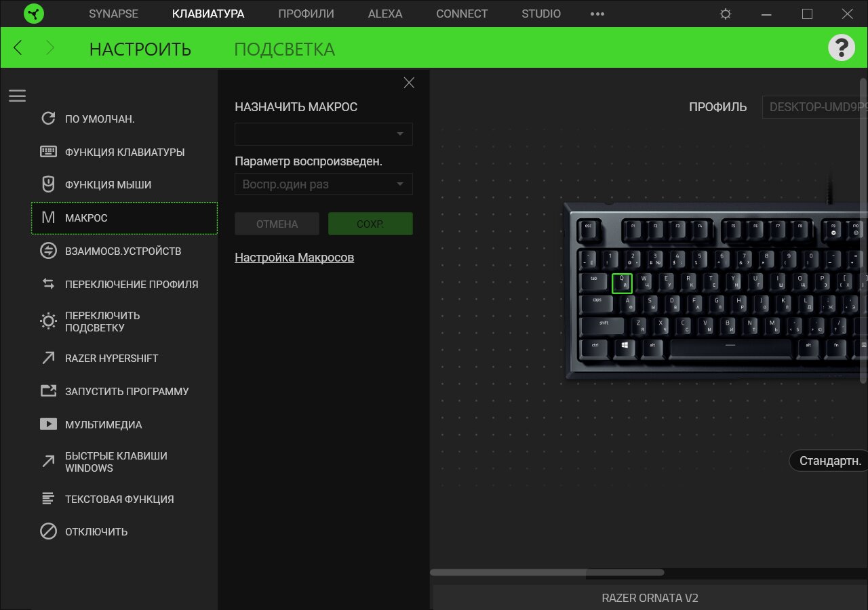868x610 pixels.
Task: Open the ПРОФИЛИ tab
Action: (x=306, y=14)
